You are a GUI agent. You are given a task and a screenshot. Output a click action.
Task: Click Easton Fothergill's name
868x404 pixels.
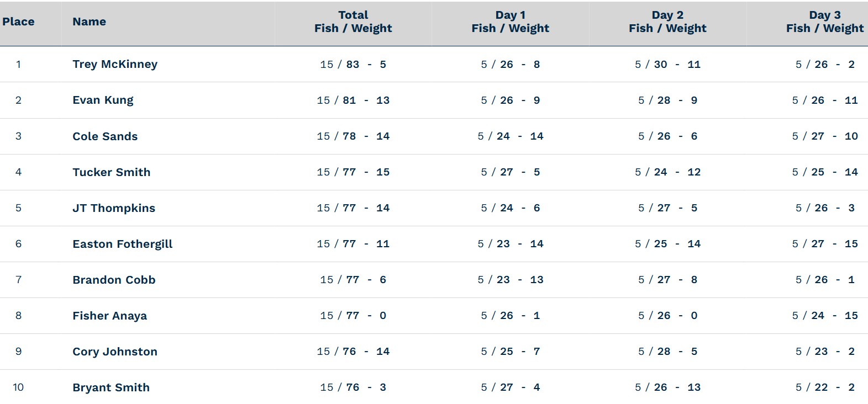[122, 244]
